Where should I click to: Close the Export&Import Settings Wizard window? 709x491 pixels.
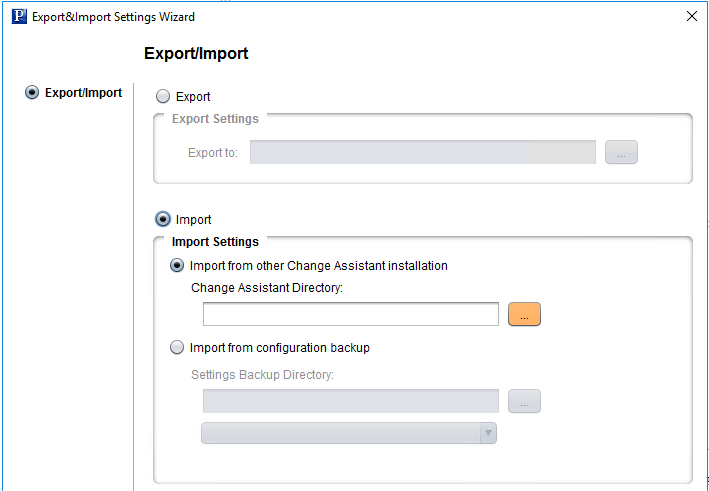(691, 17)
